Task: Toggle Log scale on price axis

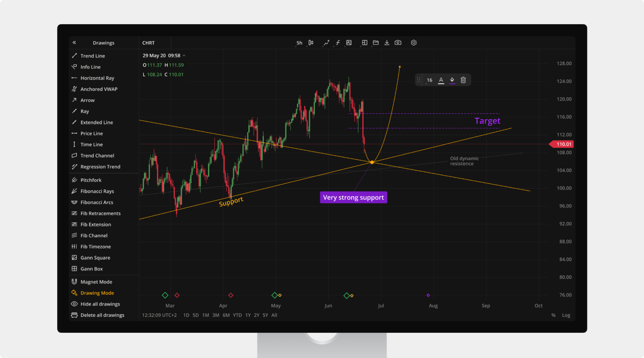Action: [x=566, y=315]
